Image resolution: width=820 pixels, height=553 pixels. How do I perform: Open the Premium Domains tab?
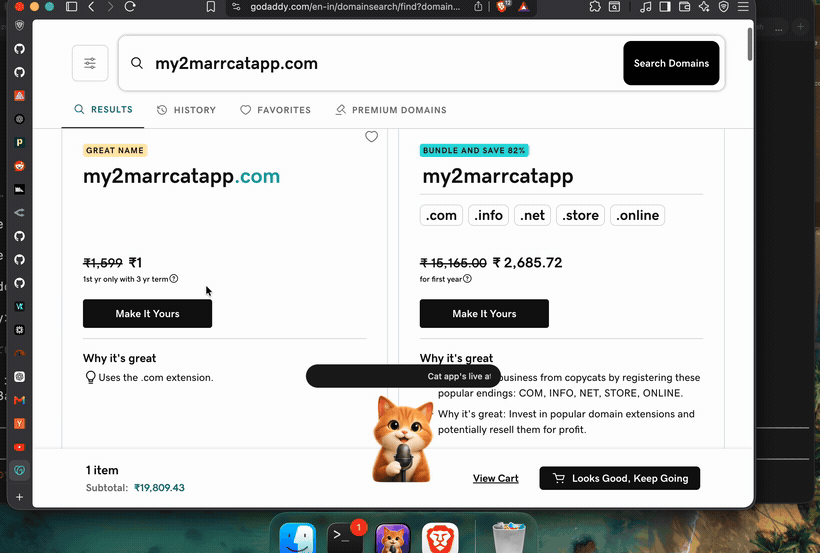391,110
